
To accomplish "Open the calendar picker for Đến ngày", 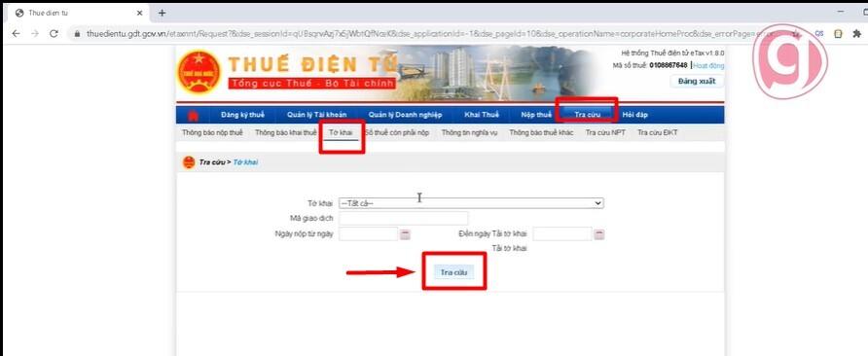I will tap(599, 234).
